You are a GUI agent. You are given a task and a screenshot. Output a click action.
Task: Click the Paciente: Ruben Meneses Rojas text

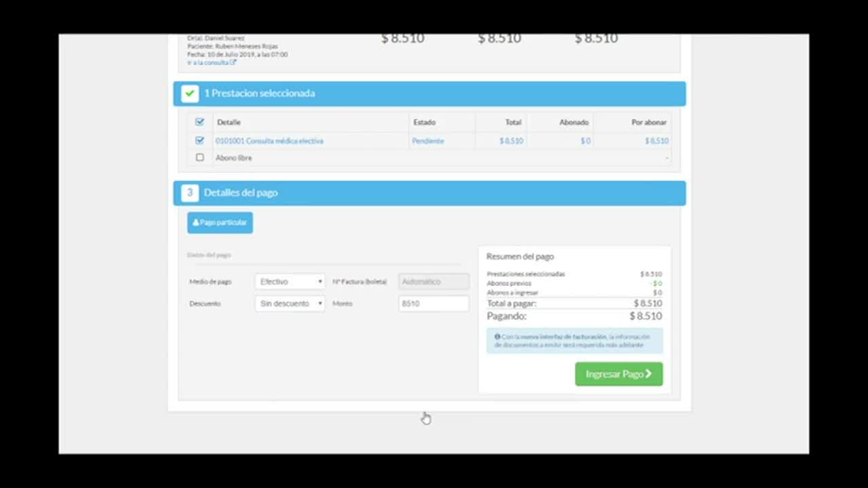click(x=233, y=46)
